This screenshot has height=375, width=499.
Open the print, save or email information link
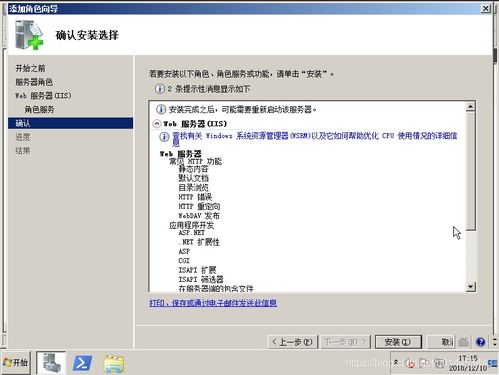point(213,303)
